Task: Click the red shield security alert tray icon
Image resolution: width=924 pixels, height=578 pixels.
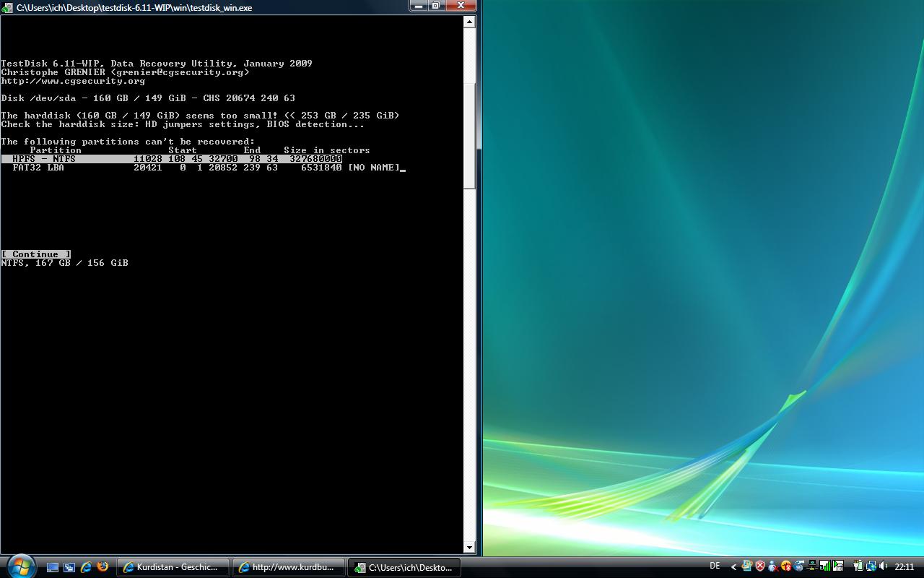Action: pyautogui.click(x=760, y=566)
